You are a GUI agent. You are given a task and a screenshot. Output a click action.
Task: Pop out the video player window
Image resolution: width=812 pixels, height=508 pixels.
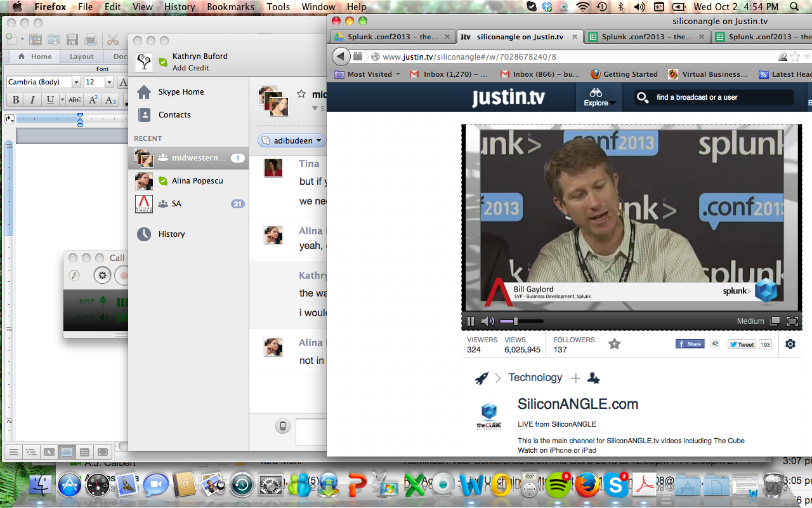[x=775, y=321]
